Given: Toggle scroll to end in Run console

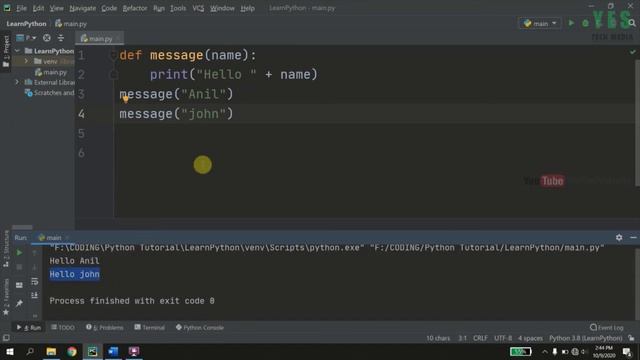Looking at the screenshot, I should pos(35,295).
